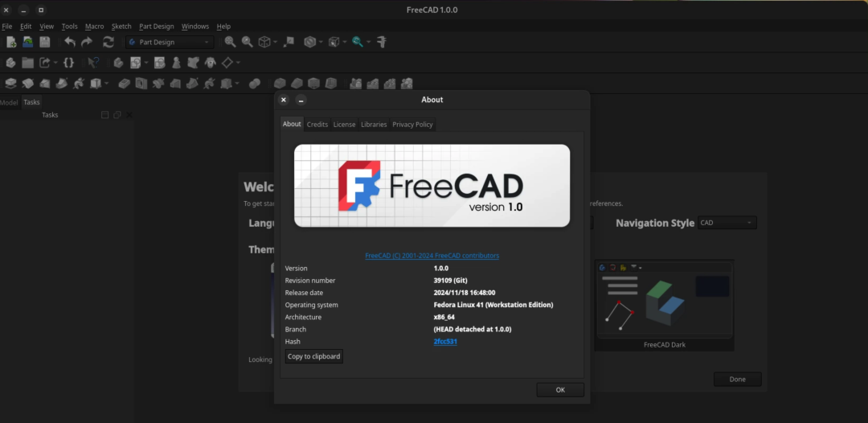Click the Create Part icon
The width and height of the screenshot is (868, 423).
point(11,63)
